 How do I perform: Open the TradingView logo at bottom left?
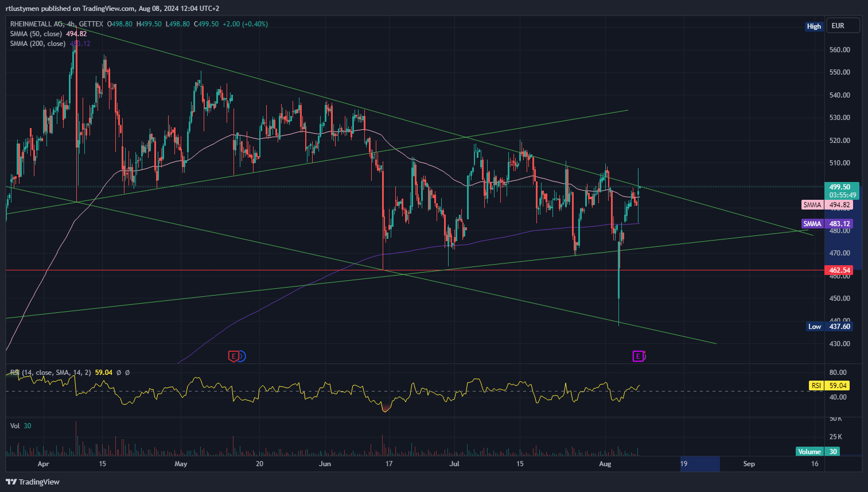[33, 482]
